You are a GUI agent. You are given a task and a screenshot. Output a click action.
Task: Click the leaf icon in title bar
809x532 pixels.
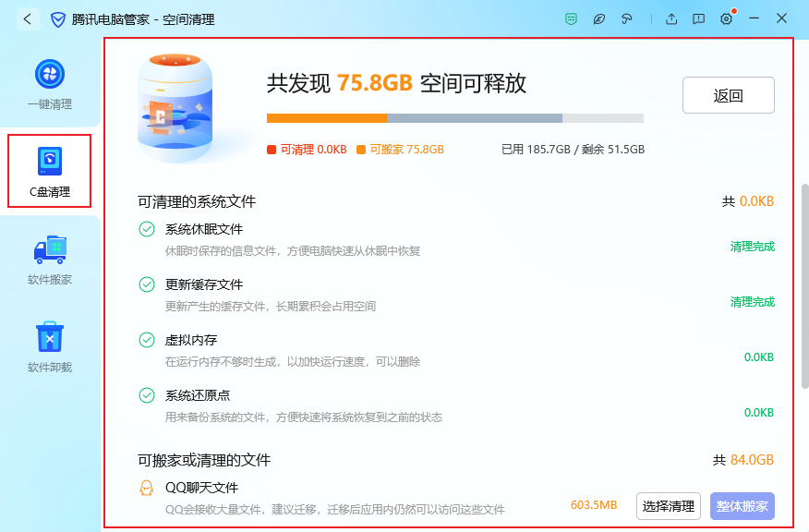pyautogui.click(x=599, y=19)
